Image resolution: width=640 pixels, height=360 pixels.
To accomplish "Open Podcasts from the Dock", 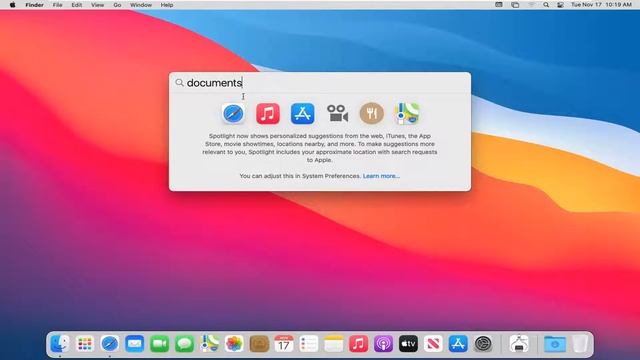I will (384, 344).
